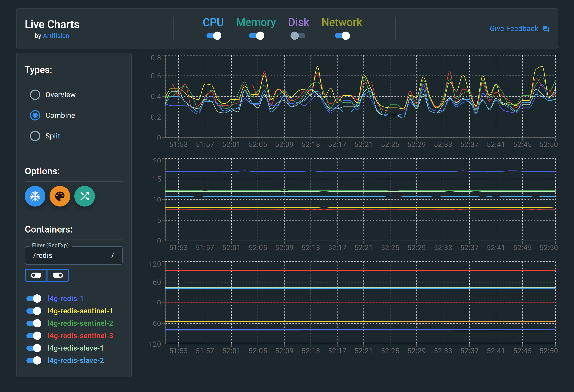Turn off the Memory toggle
574x392 pixels.
click(256, 35)
